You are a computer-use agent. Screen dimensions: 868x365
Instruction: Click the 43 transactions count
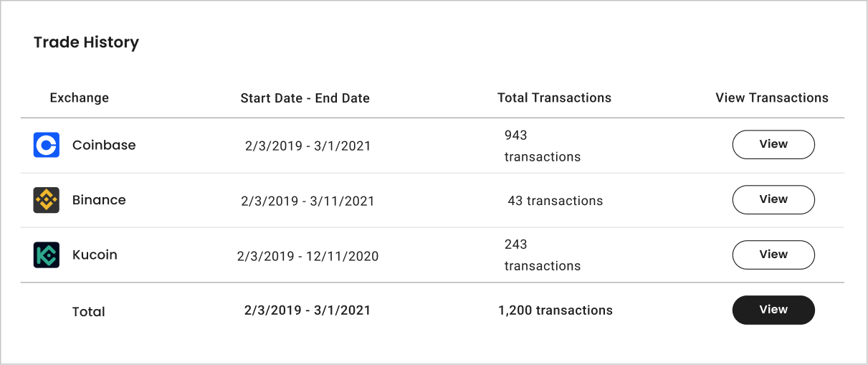pos(555,201)
